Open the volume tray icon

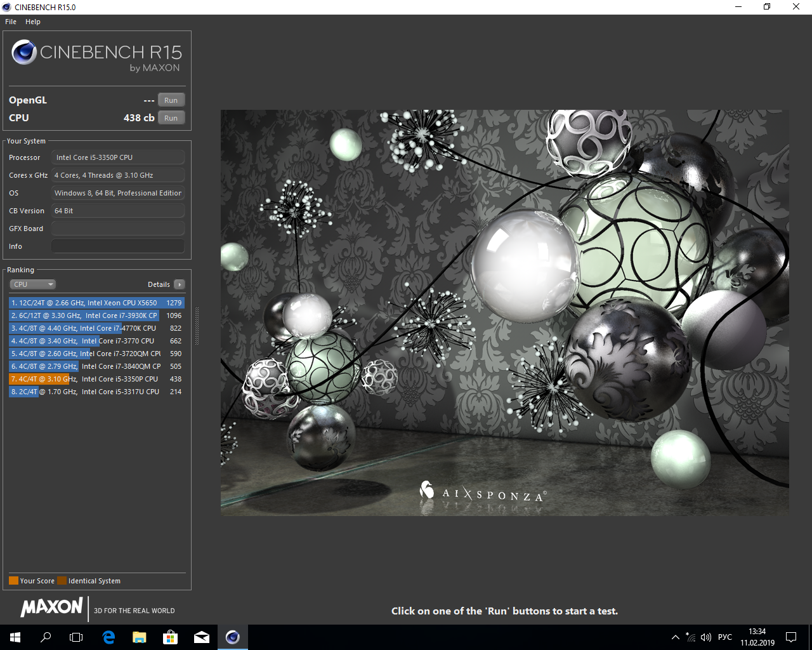706,637
